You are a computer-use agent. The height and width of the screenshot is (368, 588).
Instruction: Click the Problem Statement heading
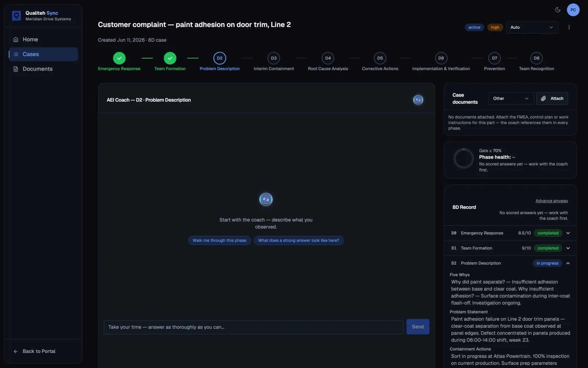pos(469,312)
